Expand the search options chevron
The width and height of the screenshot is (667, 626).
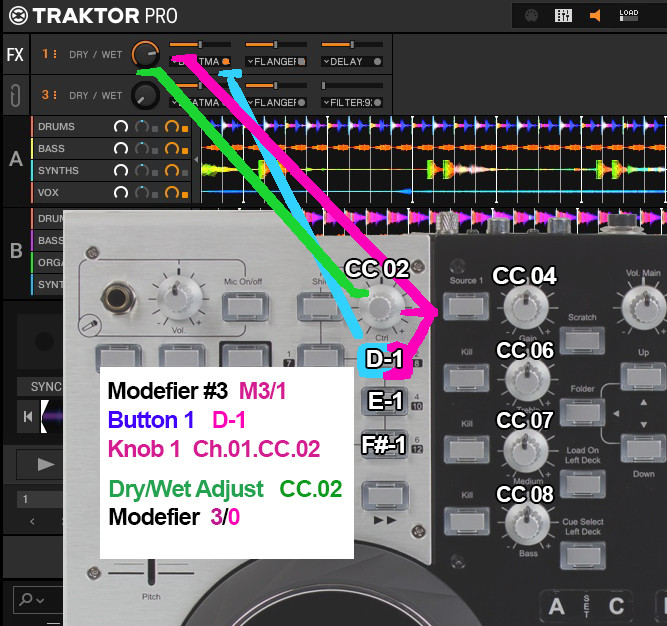(40, 600)
